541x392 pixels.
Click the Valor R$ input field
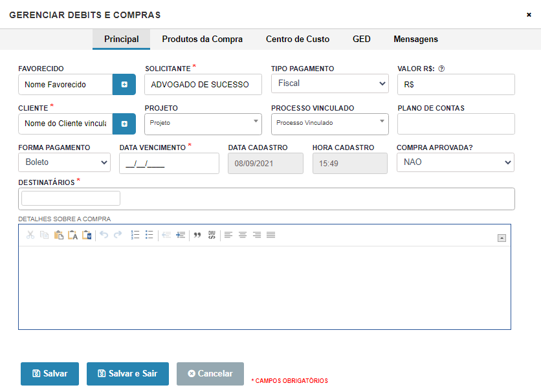tap(456, 85)
